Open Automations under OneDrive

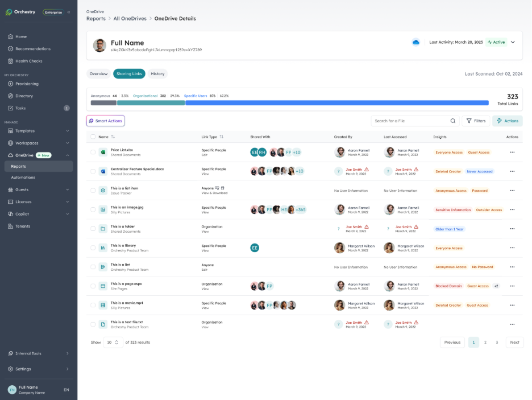point(23,178)
